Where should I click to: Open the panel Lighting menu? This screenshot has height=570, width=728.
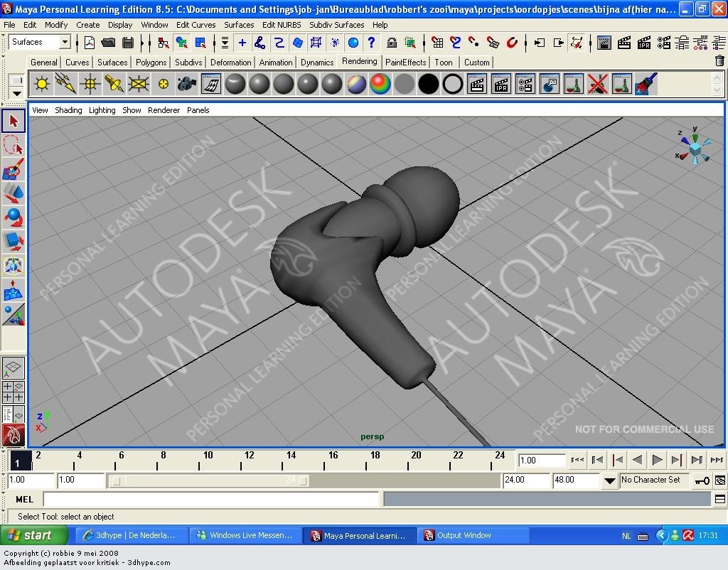(102, 110)
